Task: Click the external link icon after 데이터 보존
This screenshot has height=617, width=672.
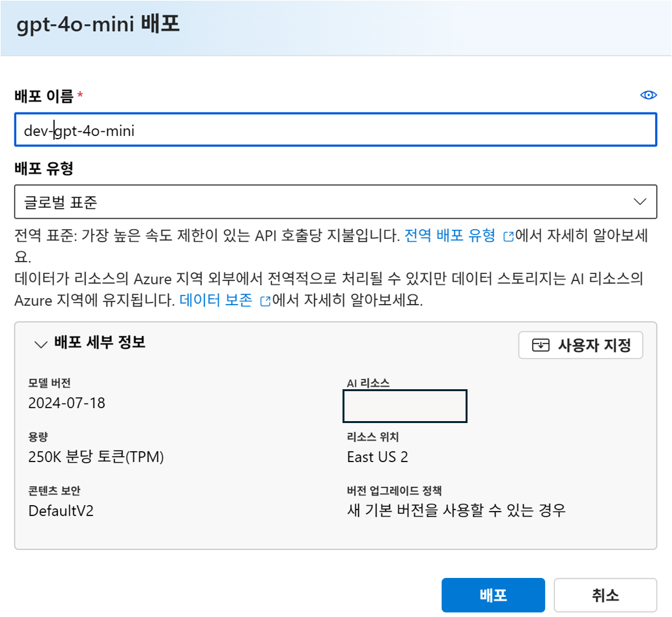Action: click(x=265, y=301)
